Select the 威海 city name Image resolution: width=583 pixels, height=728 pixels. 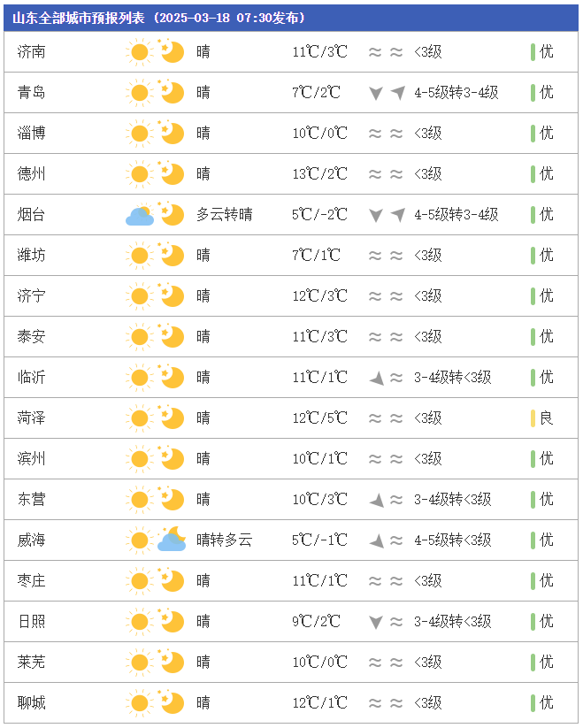(32, 540)
